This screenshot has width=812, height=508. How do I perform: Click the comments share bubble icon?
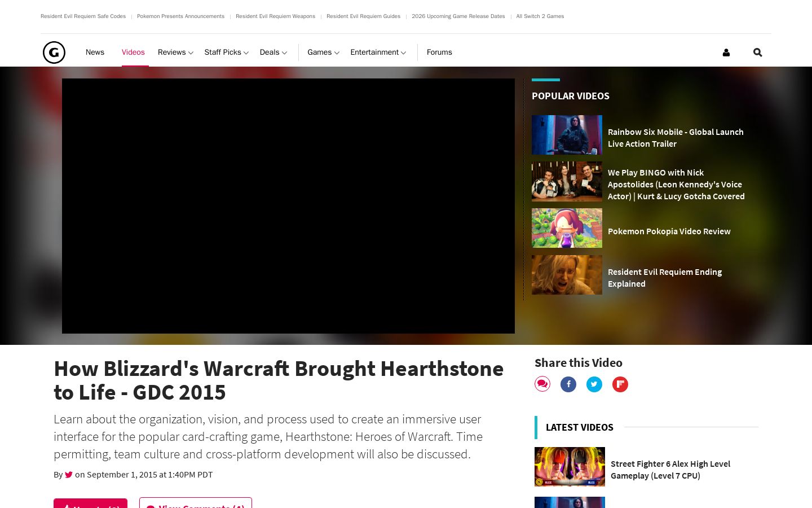click(542, 384)
